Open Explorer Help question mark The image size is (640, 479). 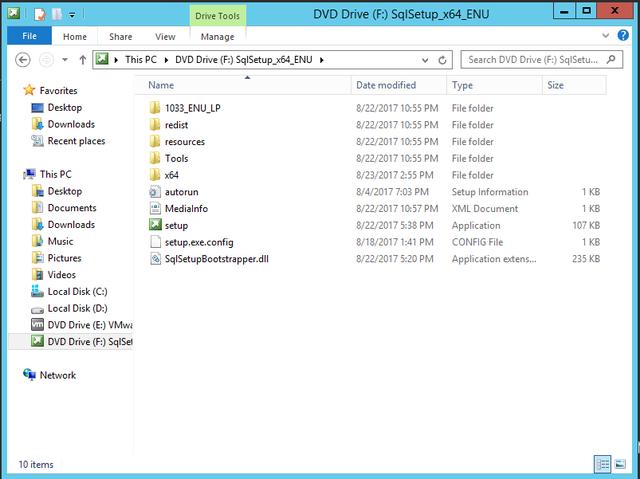[x=623, y=35]
